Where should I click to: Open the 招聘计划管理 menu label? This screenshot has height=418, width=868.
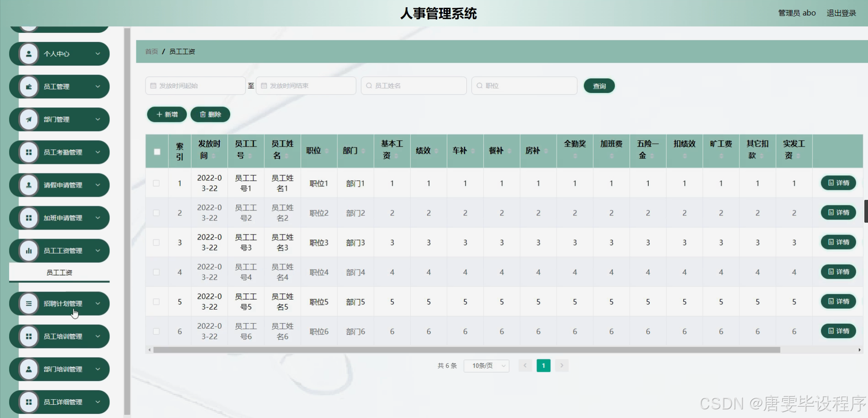pos(63,304)
